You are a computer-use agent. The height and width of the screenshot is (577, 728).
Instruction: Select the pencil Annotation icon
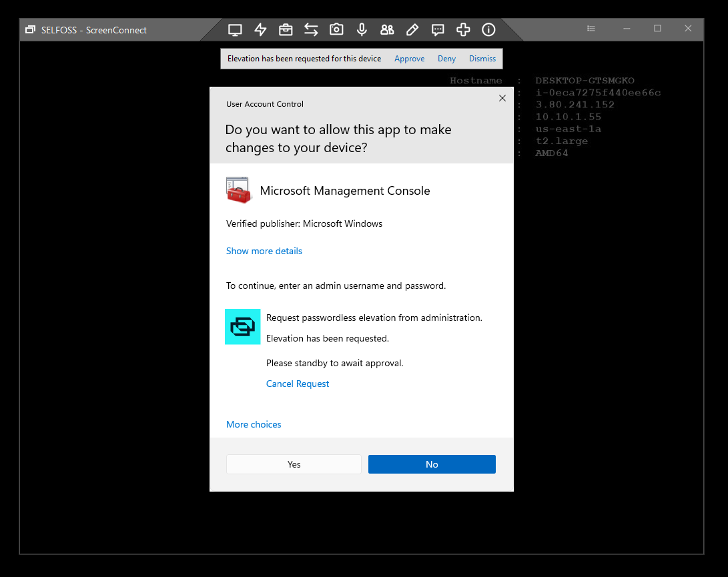(x=412, y=30)
